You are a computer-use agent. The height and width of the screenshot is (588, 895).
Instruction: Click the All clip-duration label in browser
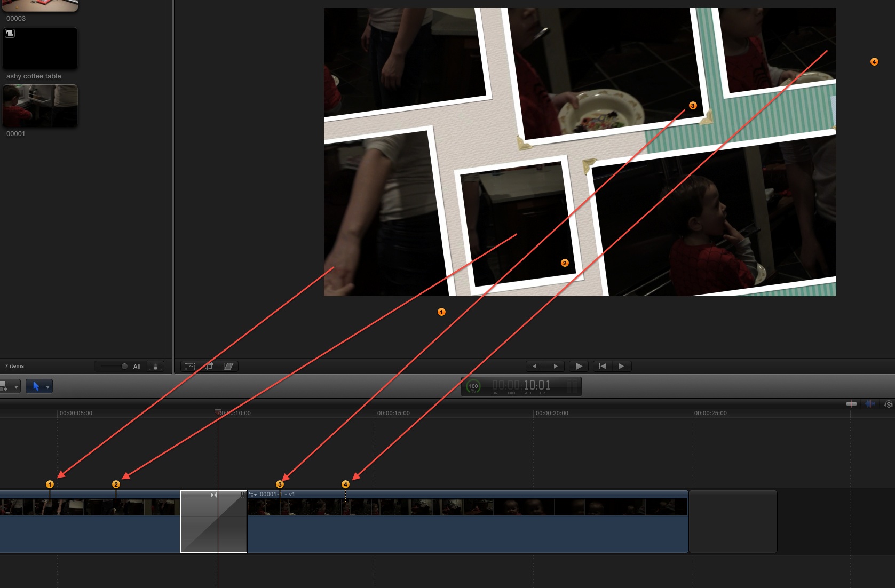point(137,367)
